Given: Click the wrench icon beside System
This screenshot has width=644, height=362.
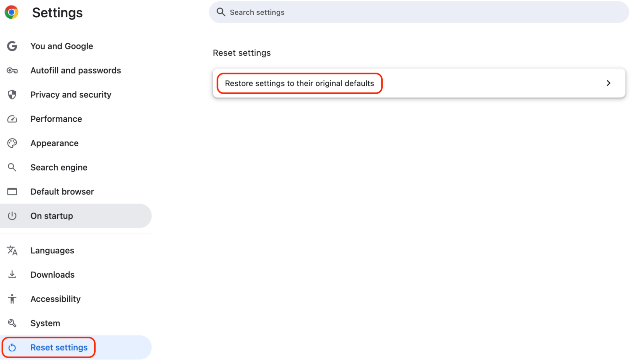Looking at the screenshot, I should tap(12, 323).
